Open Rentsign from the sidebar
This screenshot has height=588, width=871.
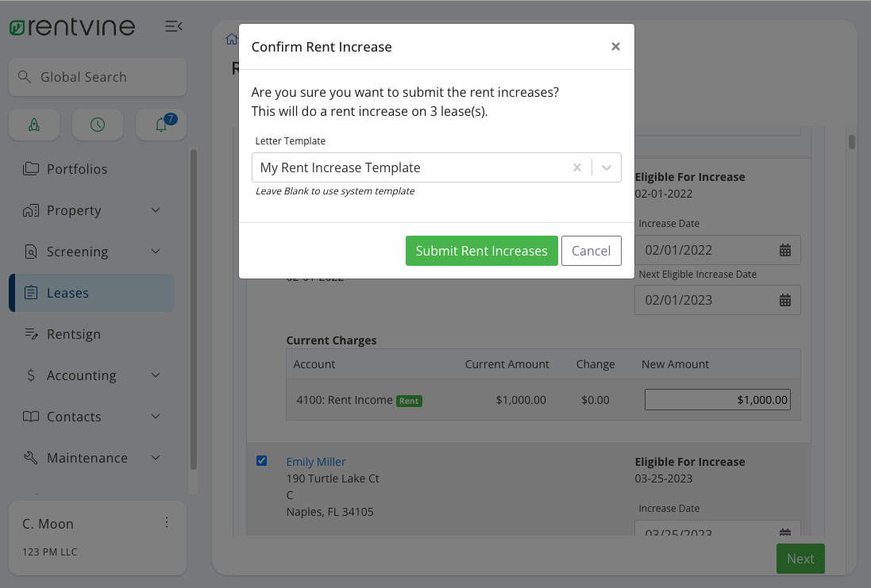73,334
